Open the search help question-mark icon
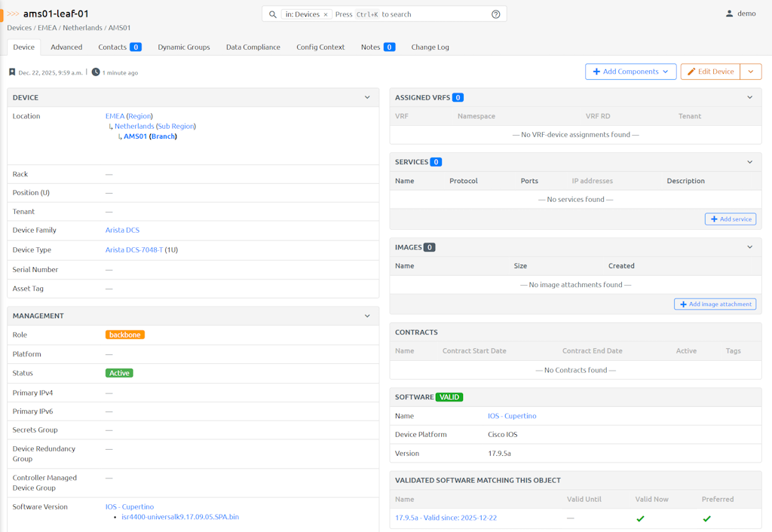Screen dimensions: 772x532 click(495, 14)
